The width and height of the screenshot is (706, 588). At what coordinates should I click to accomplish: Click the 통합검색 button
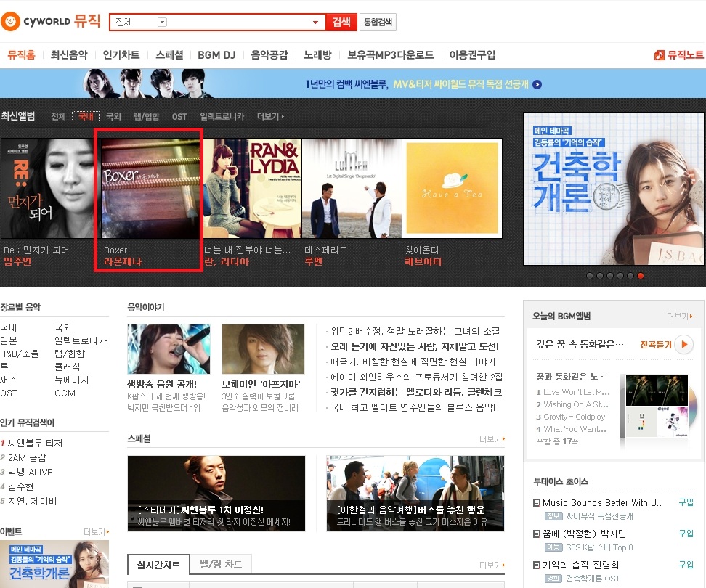pos(378,22)
